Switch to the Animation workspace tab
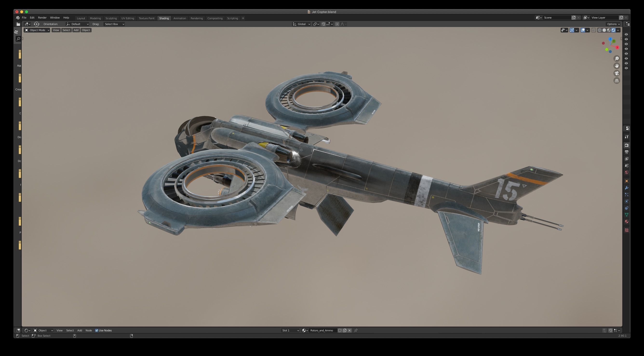This screenshot has height=356, width=644. coord(180,18)
